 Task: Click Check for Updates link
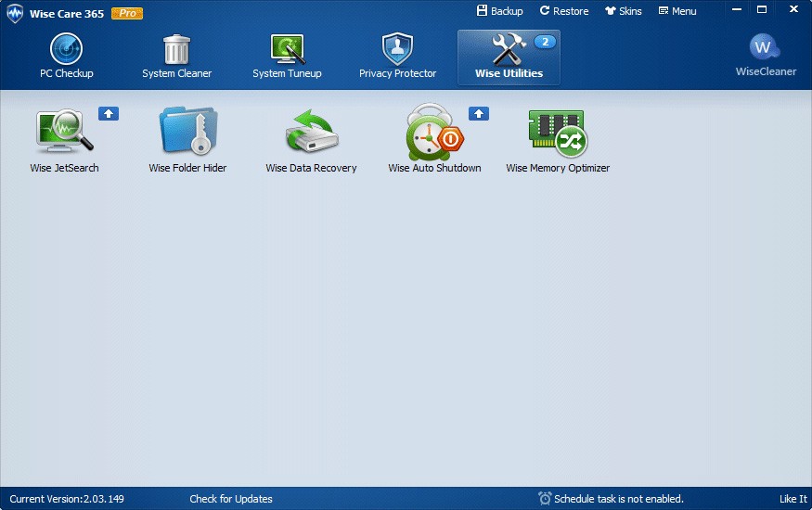pyautogui.click(x=231, y=499)
